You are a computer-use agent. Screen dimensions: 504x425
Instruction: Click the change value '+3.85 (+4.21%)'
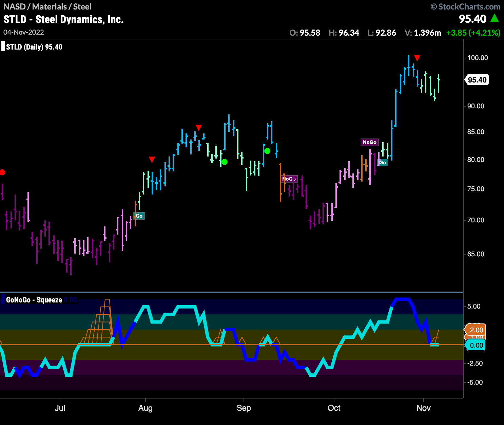pos(473,33)
